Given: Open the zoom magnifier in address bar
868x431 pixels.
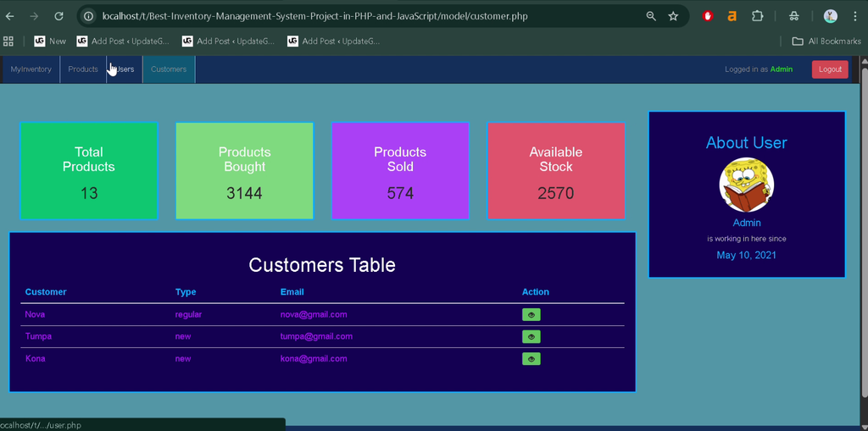Looking at the screenshot, I should click(651, 16).
